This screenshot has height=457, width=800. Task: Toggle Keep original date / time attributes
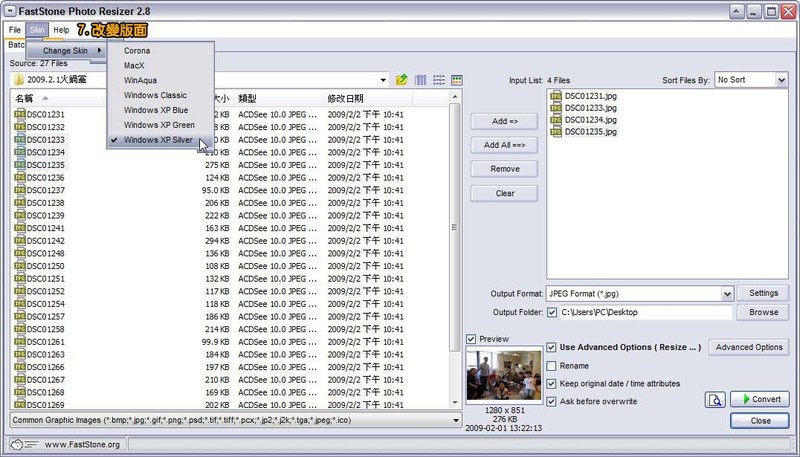551,384
